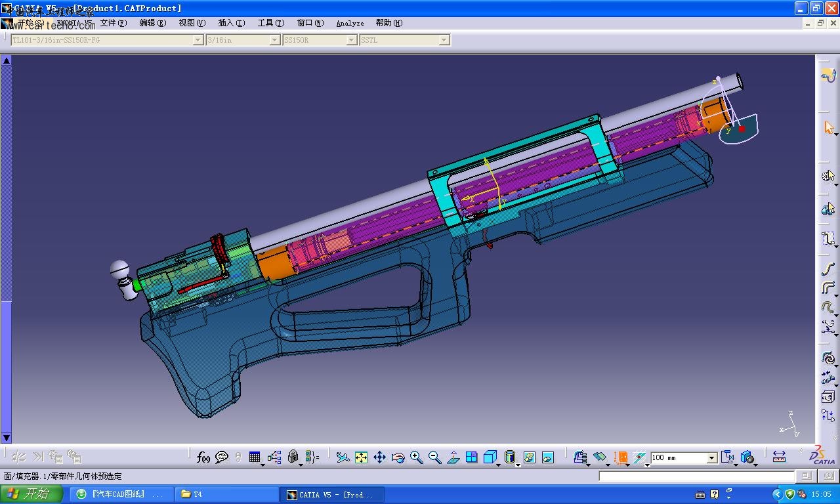840x504 pixels.
Task: Click the CATIA DS logo icon
Action: pyautogui.click(x=822, y=455)
